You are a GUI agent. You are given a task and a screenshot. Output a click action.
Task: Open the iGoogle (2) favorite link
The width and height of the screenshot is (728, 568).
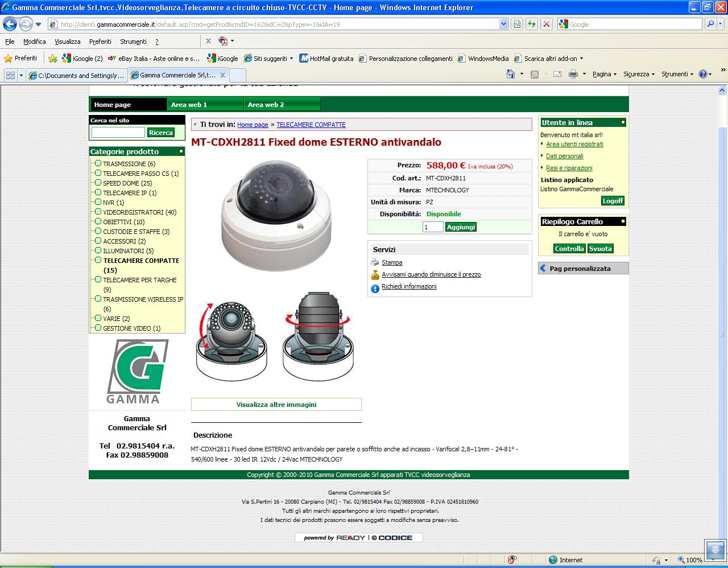pyautogui.click(x=82, y=58)
